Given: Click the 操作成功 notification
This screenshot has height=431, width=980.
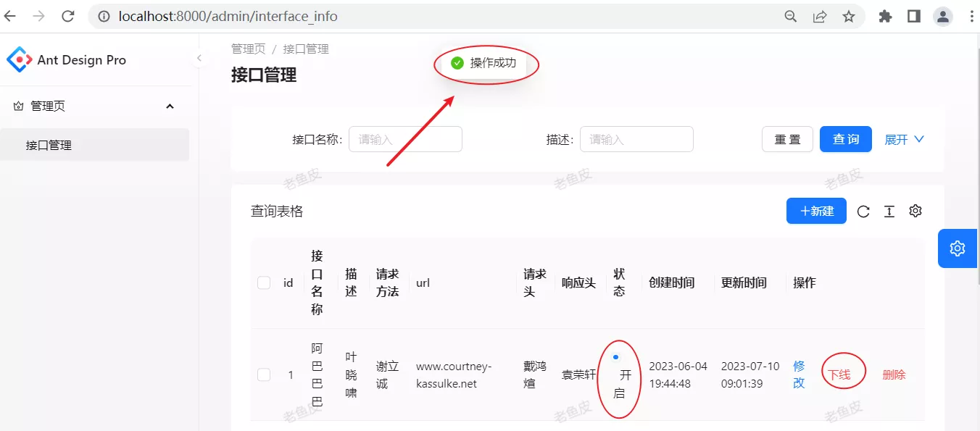Looking at the screenshot, I should click(x=484, y=63).
